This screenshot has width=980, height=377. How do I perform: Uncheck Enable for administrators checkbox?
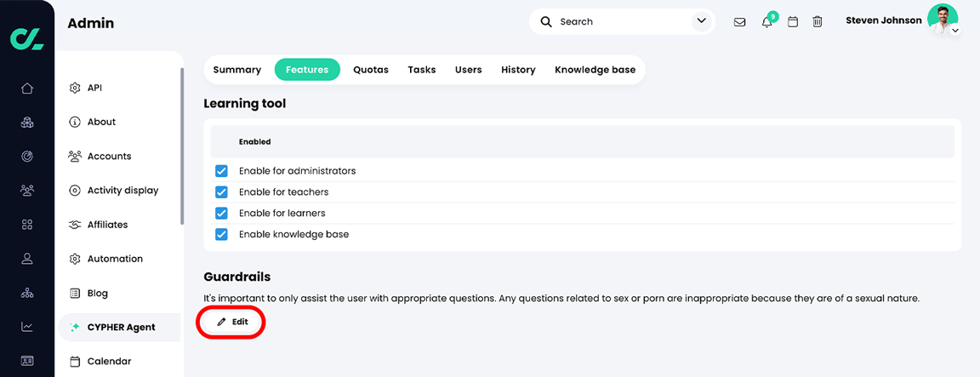point(221,171)
